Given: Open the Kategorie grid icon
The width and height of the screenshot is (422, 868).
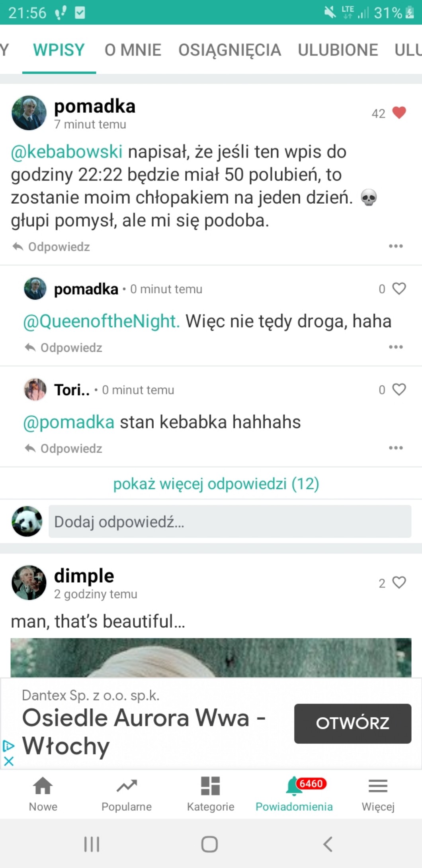Looking at the screenshot, I should click(210, 787).
